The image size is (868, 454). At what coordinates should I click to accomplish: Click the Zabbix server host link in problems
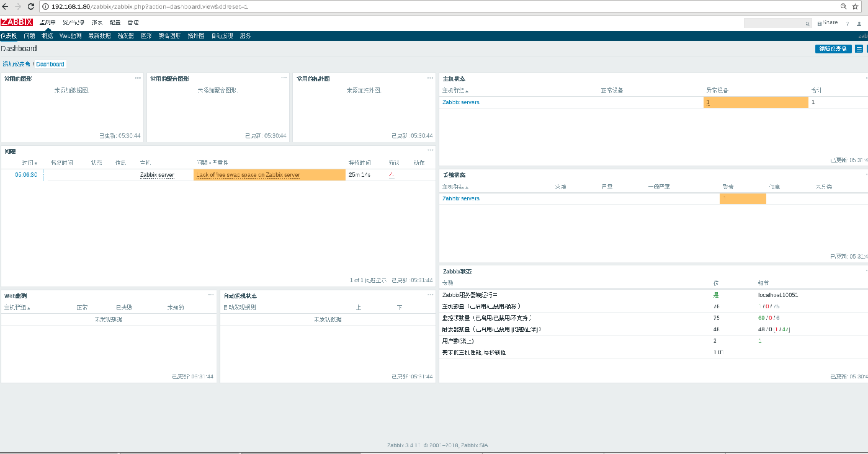click(157, 175)
